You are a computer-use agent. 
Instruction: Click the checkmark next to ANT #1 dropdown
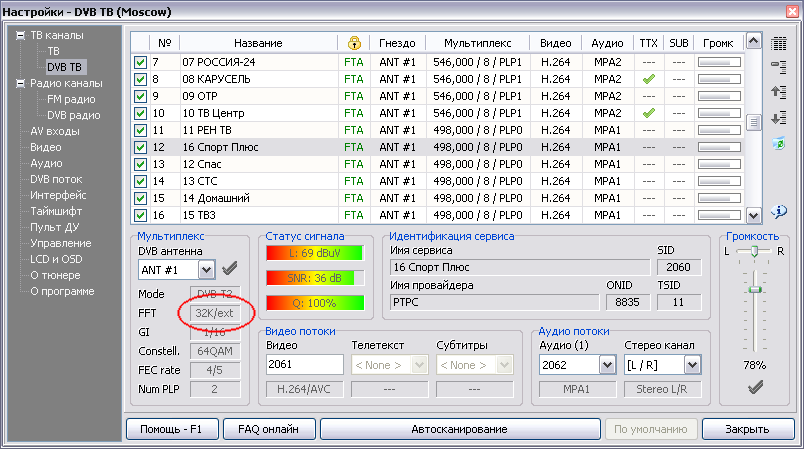230,269
